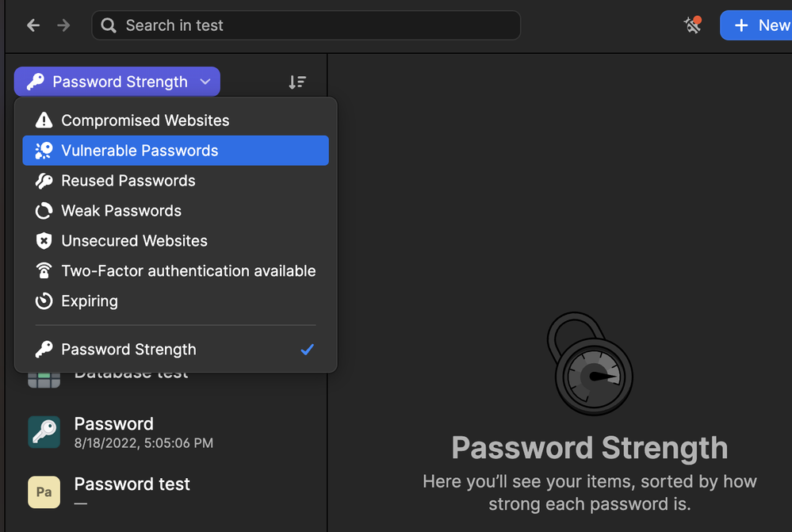Screen dimensions: 792x532
Task: Collapse the Password Strength dropdown
Action: coord(117,82)
